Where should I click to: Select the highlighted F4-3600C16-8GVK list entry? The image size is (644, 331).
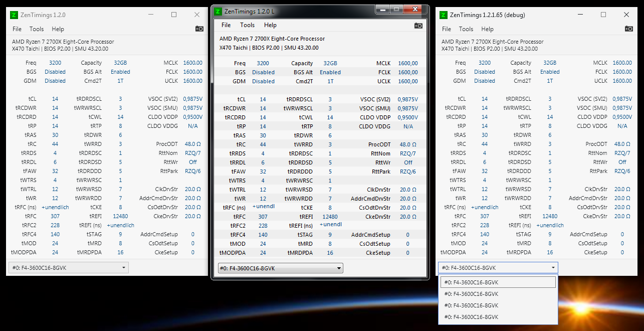pos(498,282)
